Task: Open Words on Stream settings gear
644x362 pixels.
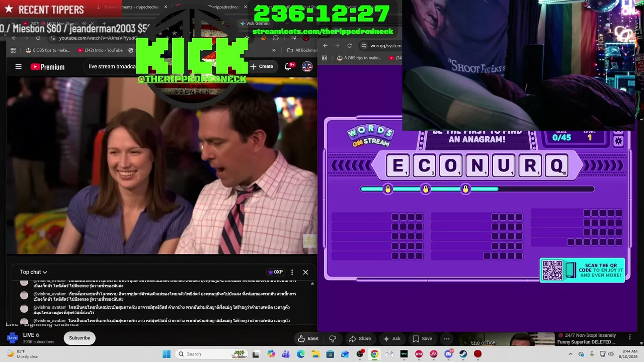Action: [618, 141]
